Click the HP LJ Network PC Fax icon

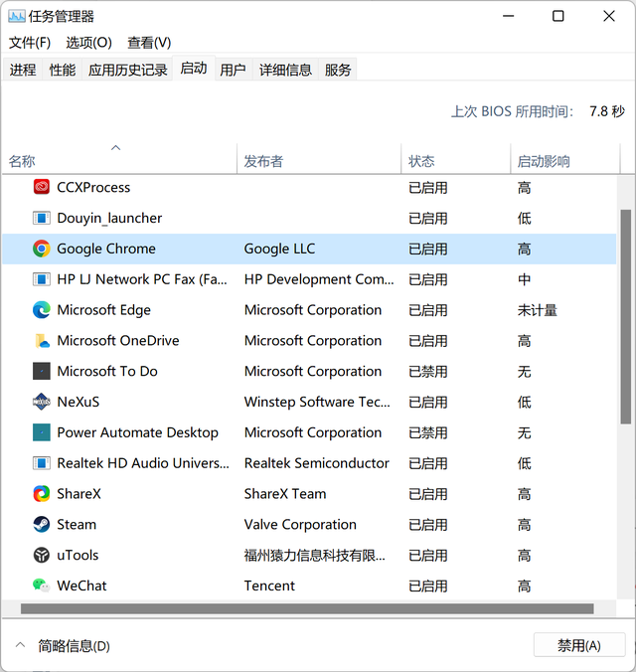point(42,279)
